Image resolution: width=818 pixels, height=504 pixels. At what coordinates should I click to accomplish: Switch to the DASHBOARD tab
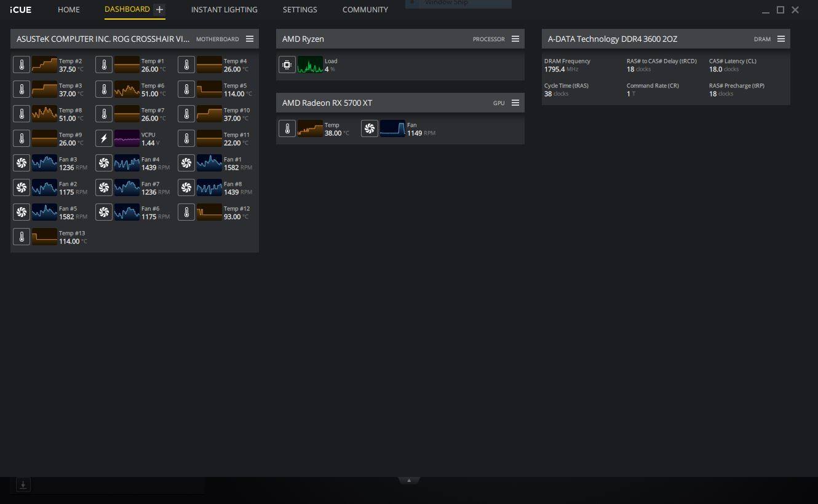coord(127,9)
